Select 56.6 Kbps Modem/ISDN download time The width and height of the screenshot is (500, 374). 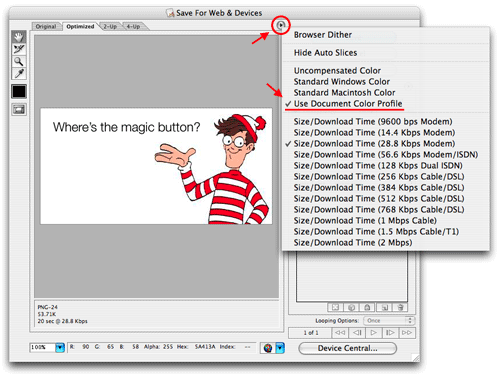[386, 155]
